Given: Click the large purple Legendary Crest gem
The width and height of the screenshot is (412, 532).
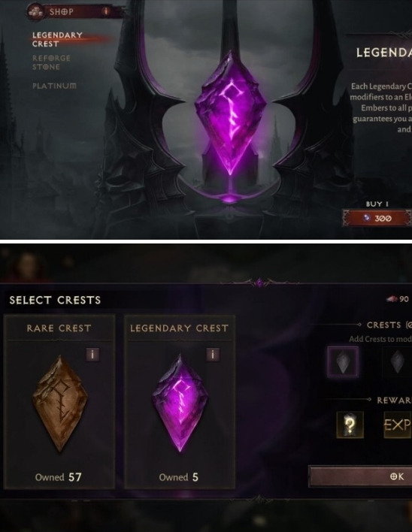Looking at the screenshot, I should [231, 113].
